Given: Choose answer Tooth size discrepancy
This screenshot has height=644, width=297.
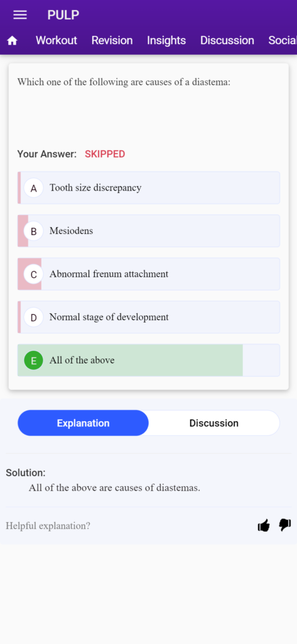Looking at the screenshot, I should [x=148, y=187].
